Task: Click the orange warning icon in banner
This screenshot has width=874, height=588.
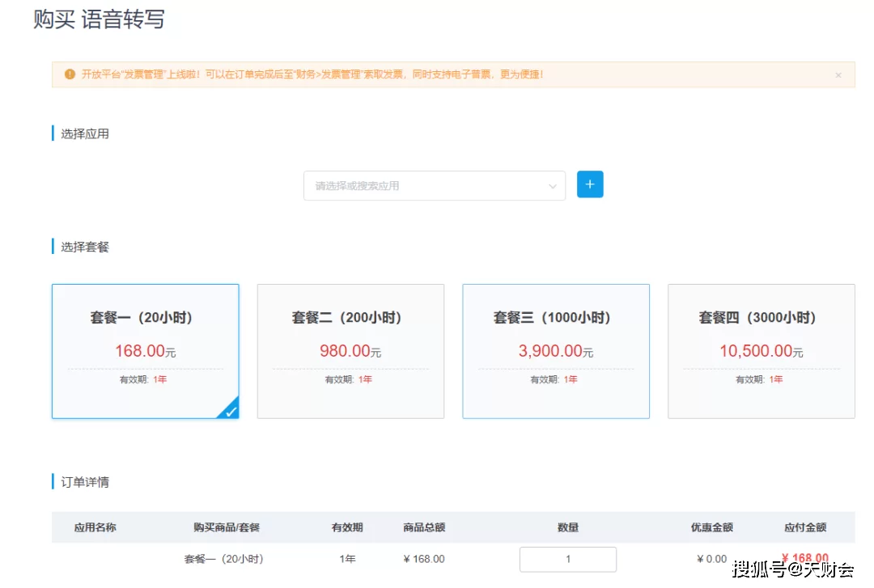Action: 70,74
